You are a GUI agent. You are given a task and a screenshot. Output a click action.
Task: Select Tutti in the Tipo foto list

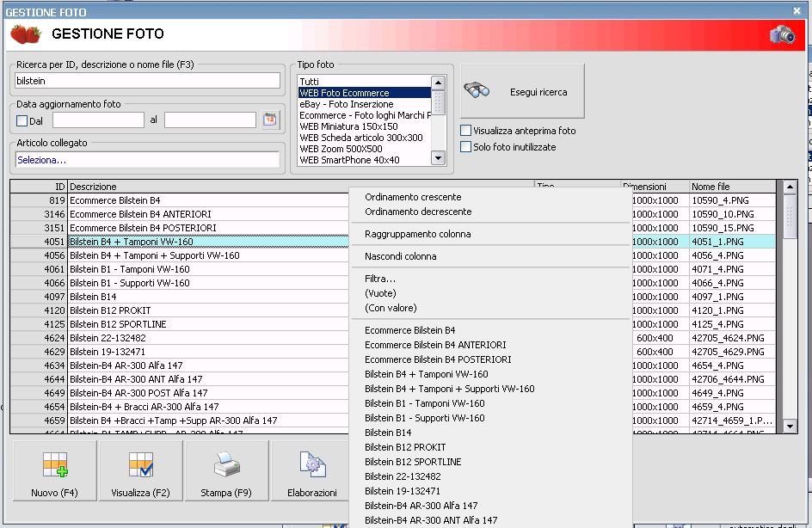coord(365,82)
